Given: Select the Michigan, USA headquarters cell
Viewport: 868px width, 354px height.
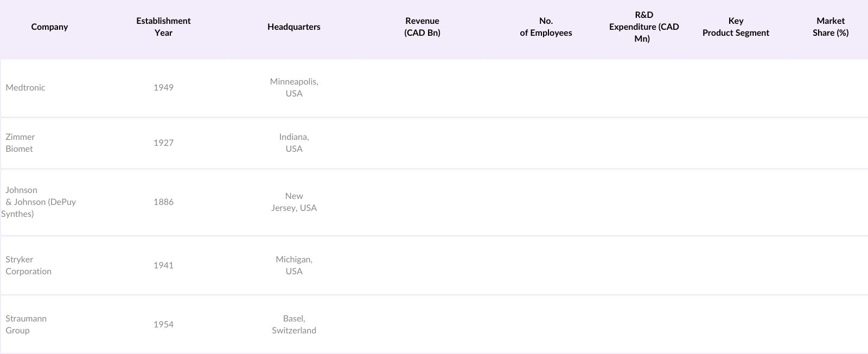Looking at the screenshot, I should click(294, 266).
